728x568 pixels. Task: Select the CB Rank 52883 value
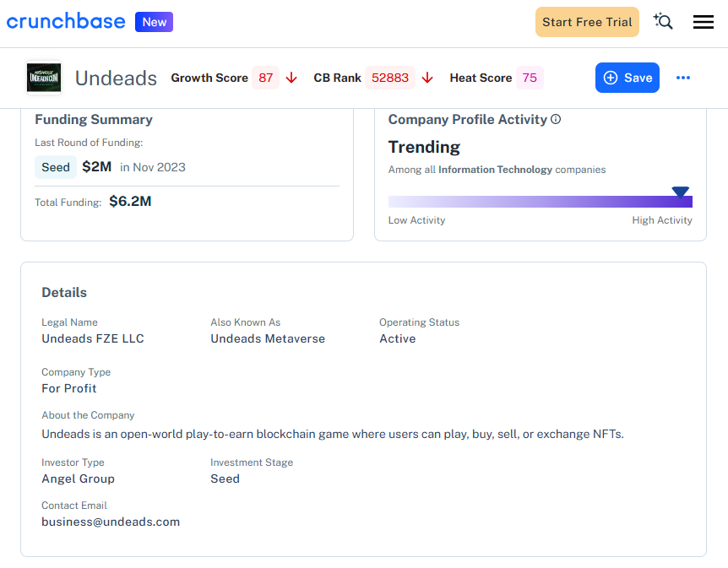click(389, 77)
